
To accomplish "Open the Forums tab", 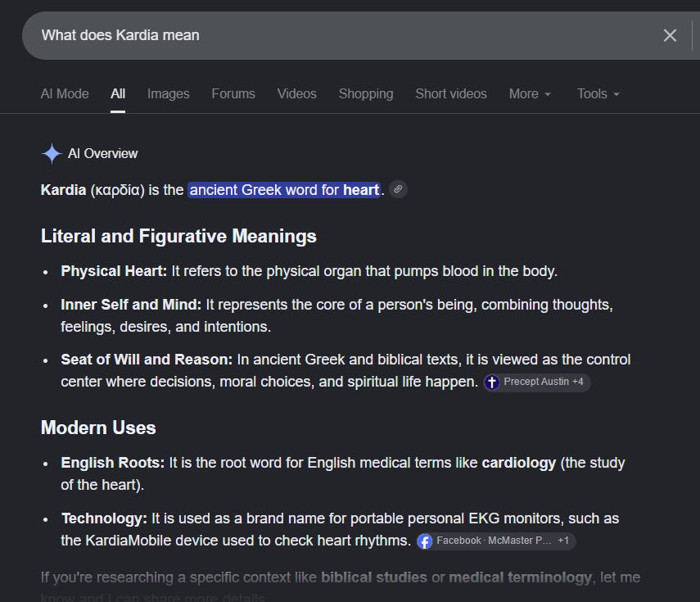I will (233, 94).
